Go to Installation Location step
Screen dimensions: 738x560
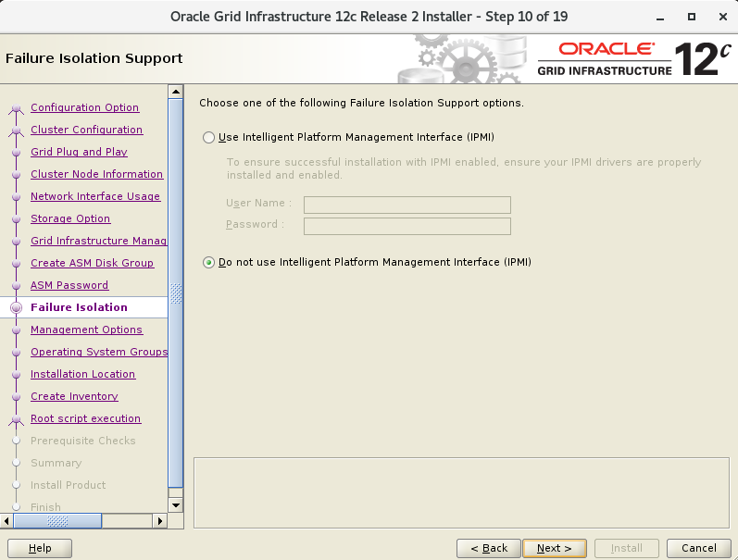click(x=82, y=374)
